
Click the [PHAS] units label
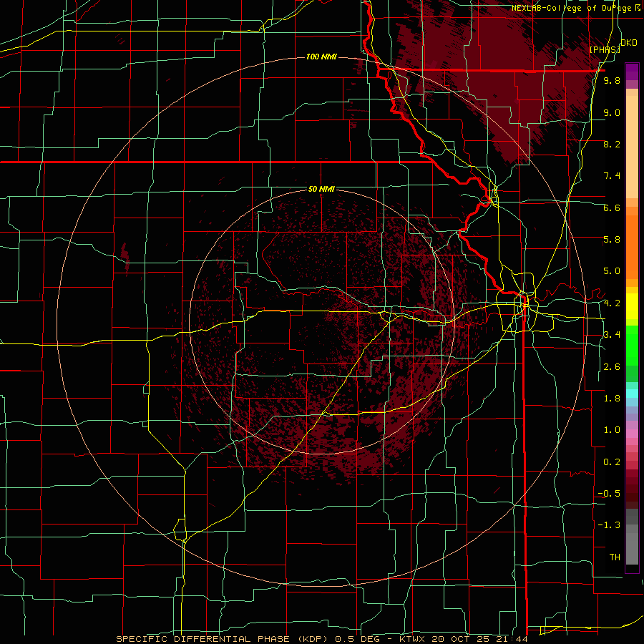click(x=605, y=49)
